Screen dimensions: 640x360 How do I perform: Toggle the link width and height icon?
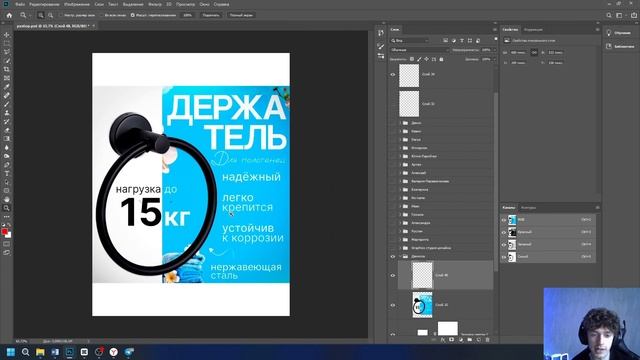click(x=534, y=53)
